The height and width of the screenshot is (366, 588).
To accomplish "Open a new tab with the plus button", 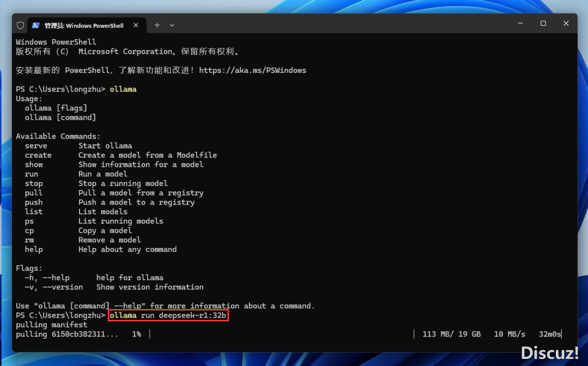I will click(157, 25).
